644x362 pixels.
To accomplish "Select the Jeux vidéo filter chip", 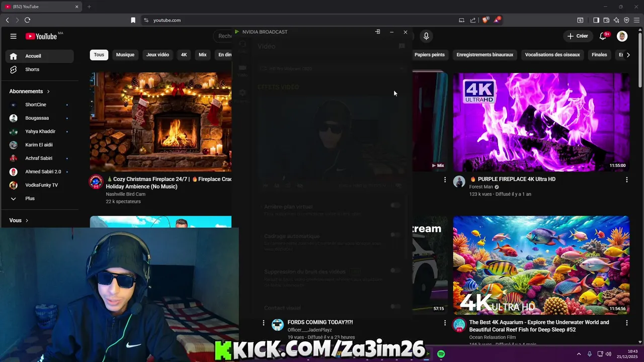I will pyautogui.click(x=157, y=55).
